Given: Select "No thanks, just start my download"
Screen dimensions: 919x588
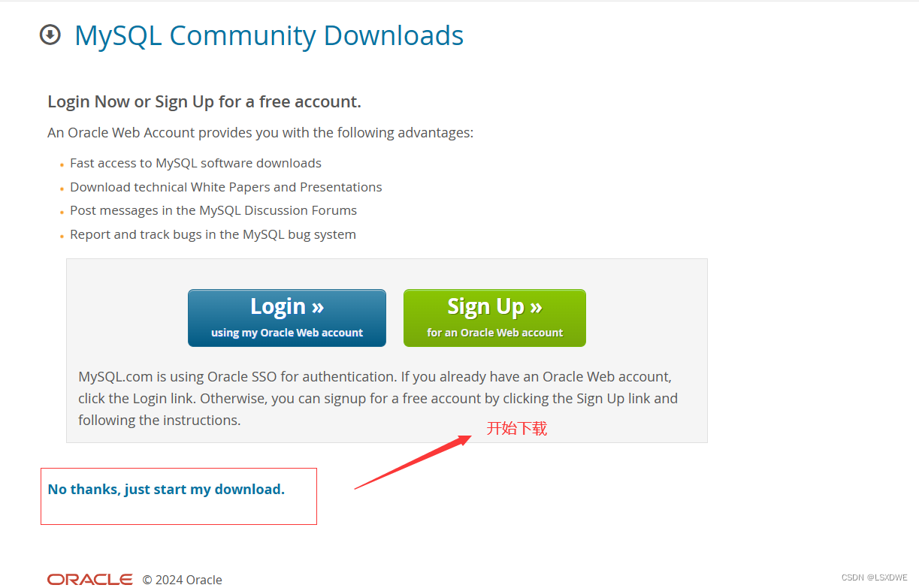Looking at the screenshot, I should (166, 490).
